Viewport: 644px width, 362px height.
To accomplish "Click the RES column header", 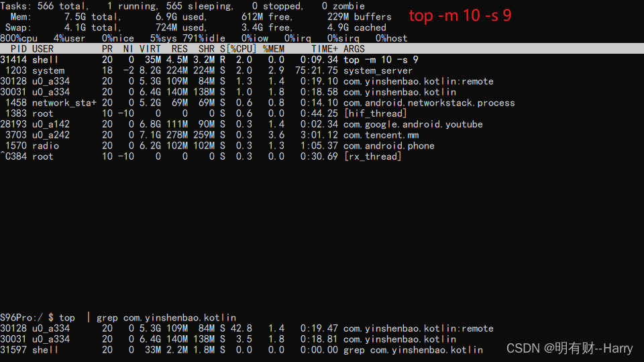I will pyautogui.click(x=180, y=49).
